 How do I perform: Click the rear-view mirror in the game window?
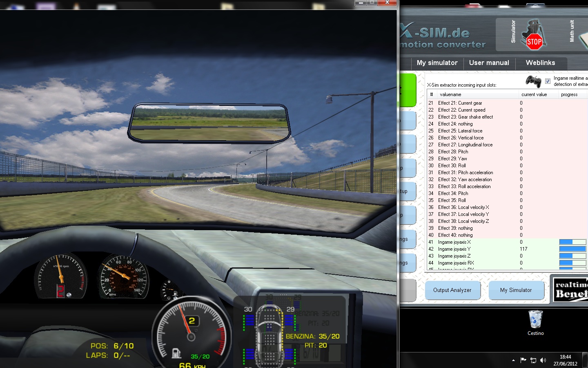209,123
